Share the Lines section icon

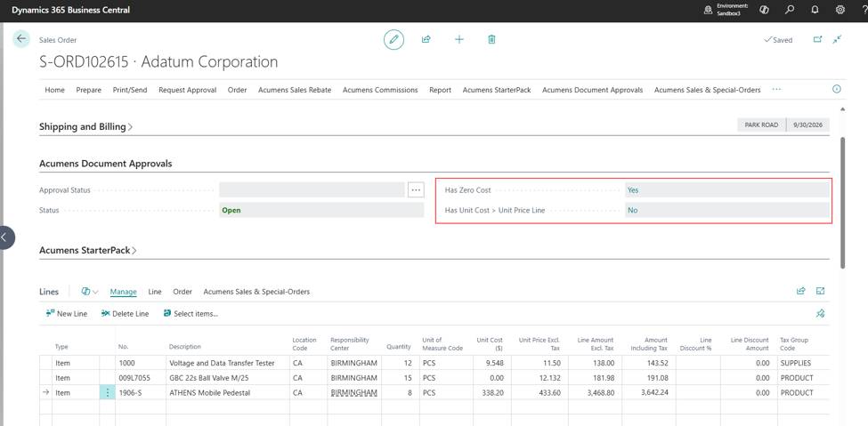(800, 291)
